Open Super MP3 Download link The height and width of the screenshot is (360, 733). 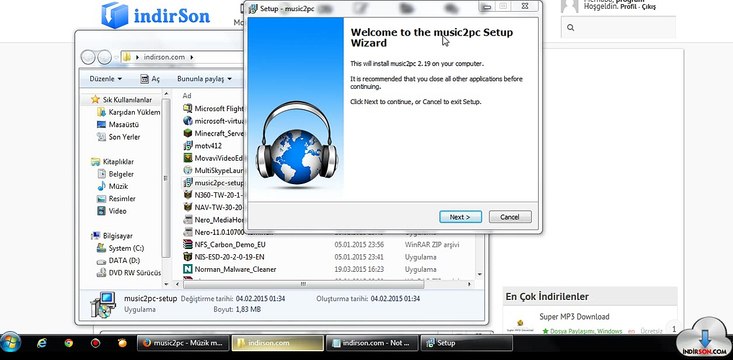tap(574, 317)
